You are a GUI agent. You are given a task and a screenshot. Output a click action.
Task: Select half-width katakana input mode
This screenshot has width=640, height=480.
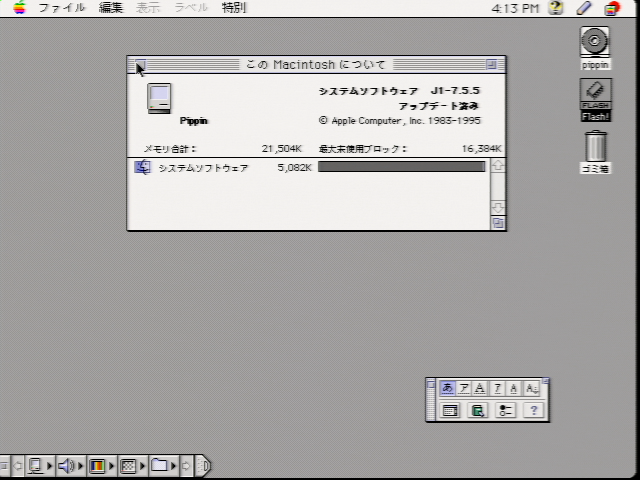coord(497,388)
